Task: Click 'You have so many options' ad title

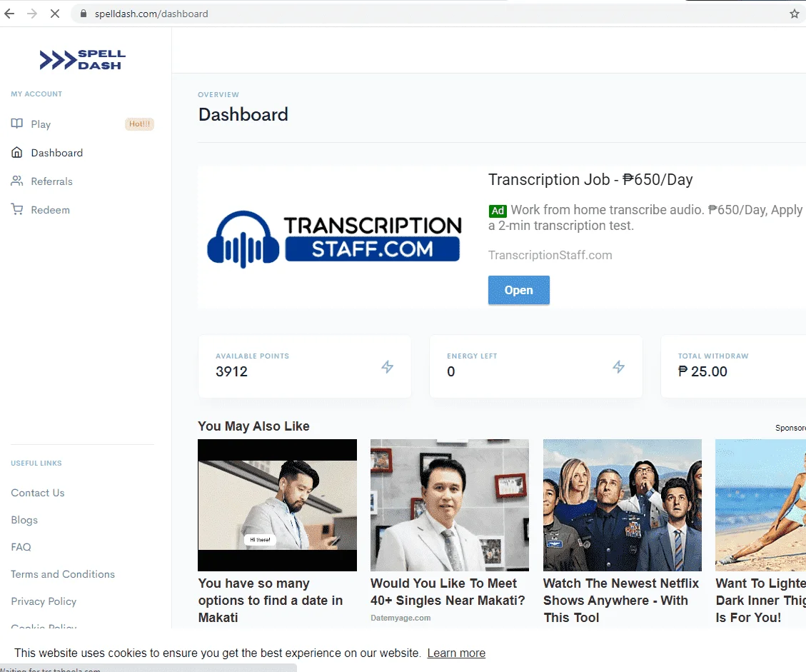Action: [x=271, y=600]
